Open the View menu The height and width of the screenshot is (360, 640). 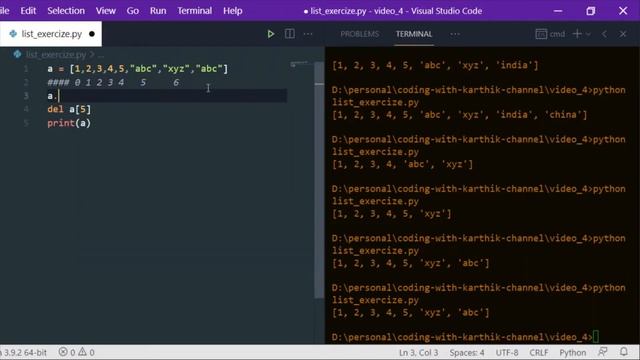pos(106,11)
